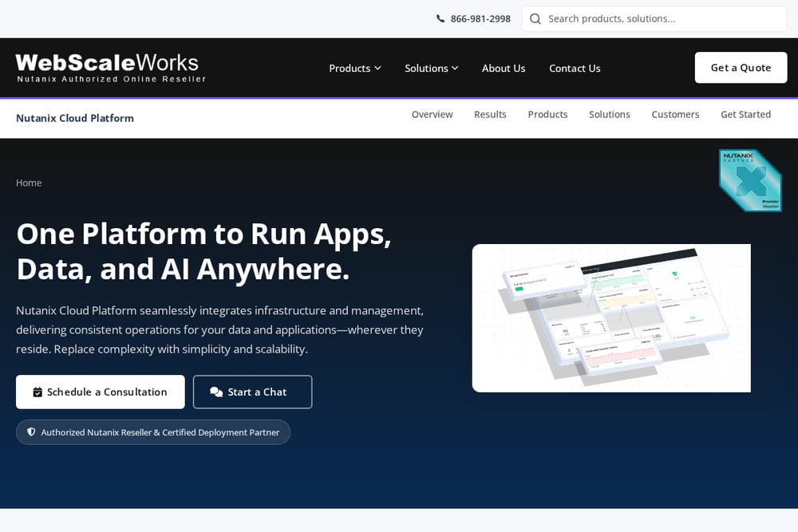This screenshot has width=798, height=532.
Task: Go to the Overview section tab
Action: pos(432,114)
